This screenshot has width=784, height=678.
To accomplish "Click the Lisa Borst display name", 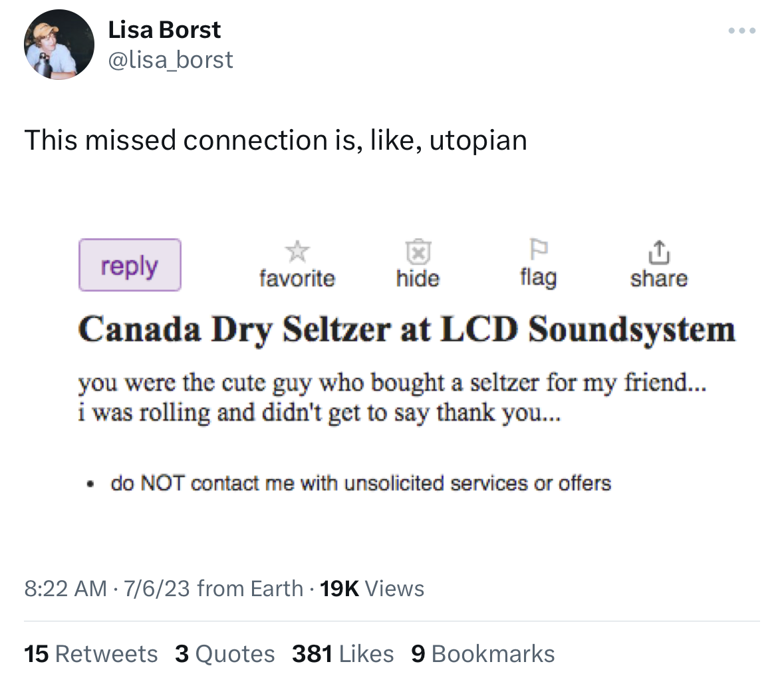I will point(164,30).
